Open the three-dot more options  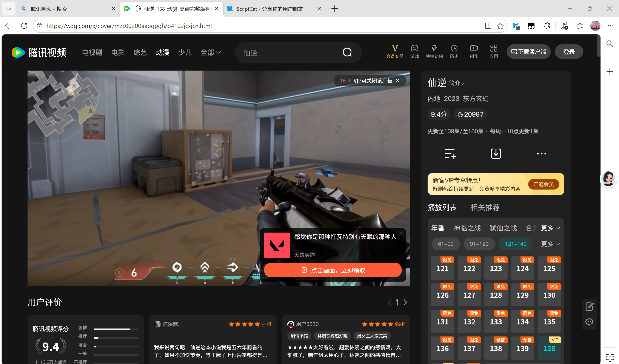click(541, 154)
